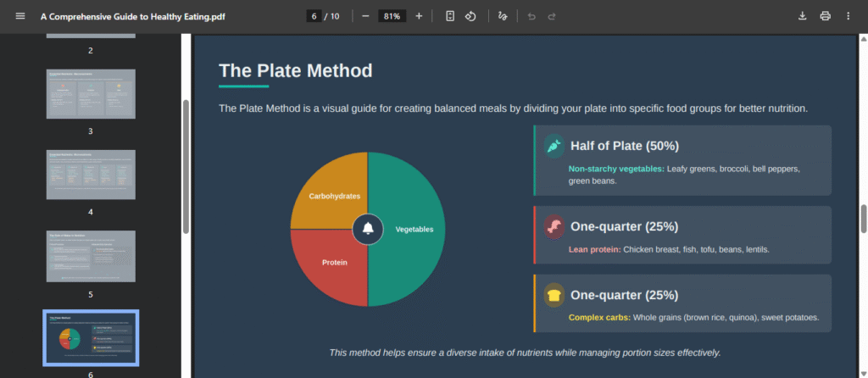
Task: Click the fit to page icon
Action: click(x=450, y=16)
